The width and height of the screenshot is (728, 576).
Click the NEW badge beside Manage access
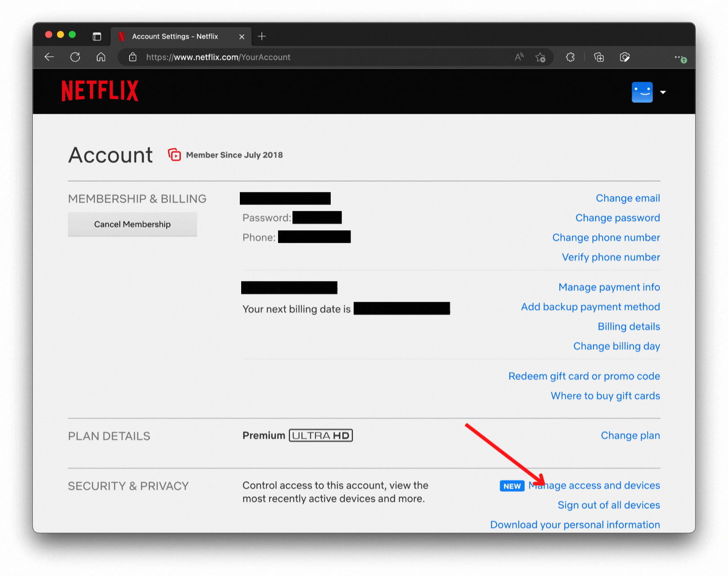(x=512, y=486)
